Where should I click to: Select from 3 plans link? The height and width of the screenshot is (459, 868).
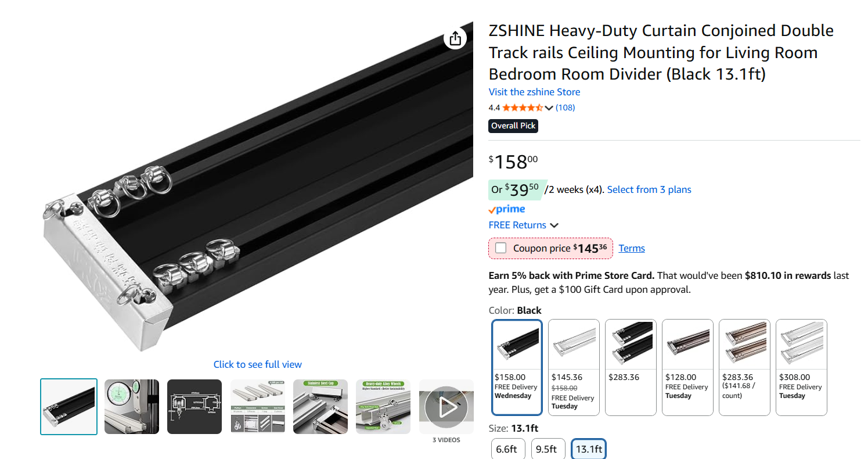649,189
